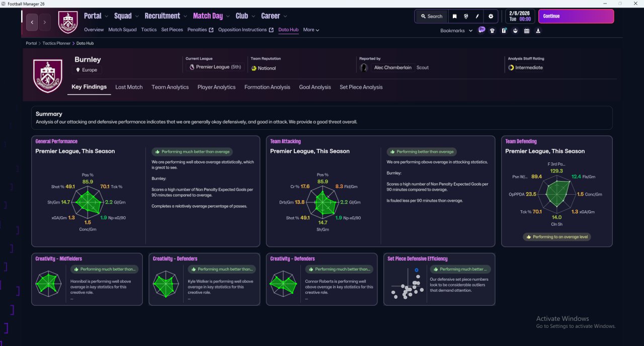644x346 pixels.
Task: Open the Player Analytics tab
Action: (x=216, y=87)
